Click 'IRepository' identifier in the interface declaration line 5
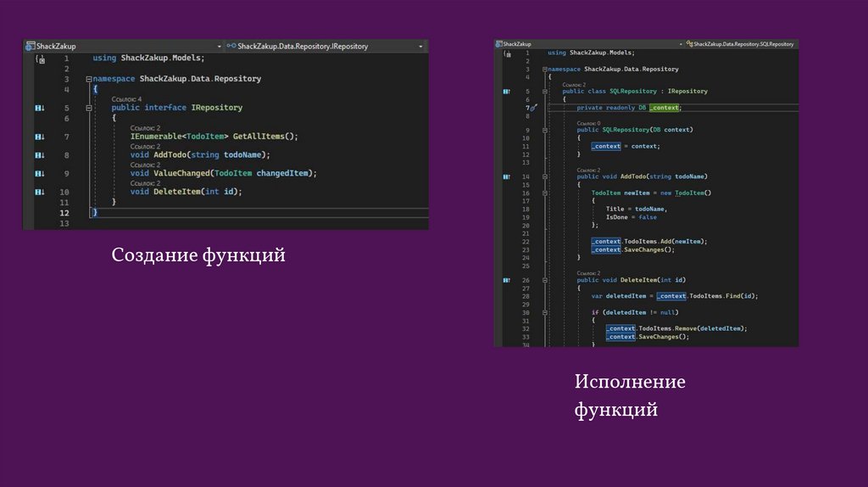This screenshot has height=487, width=868. [217, 108]
